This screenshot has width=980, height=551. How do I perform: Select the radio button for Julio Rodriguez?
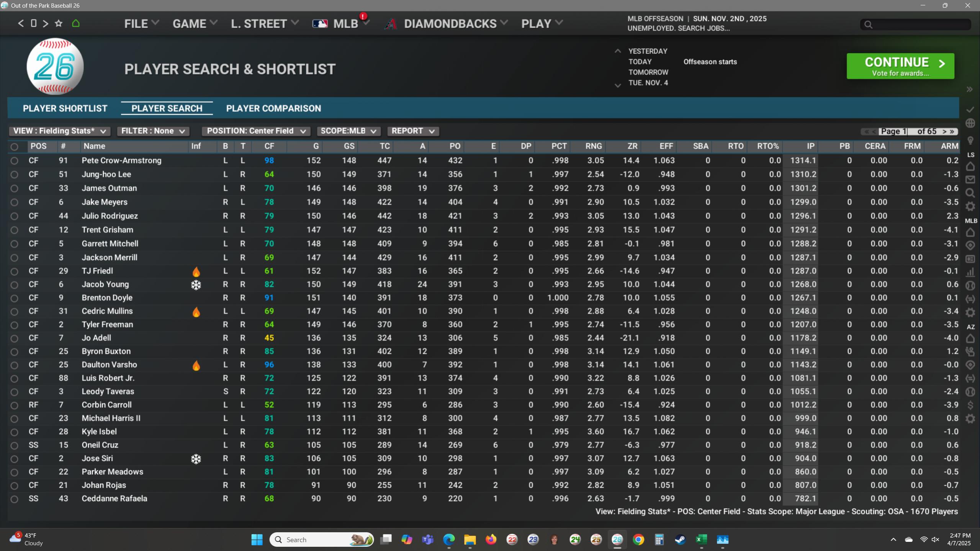(14, 216)
